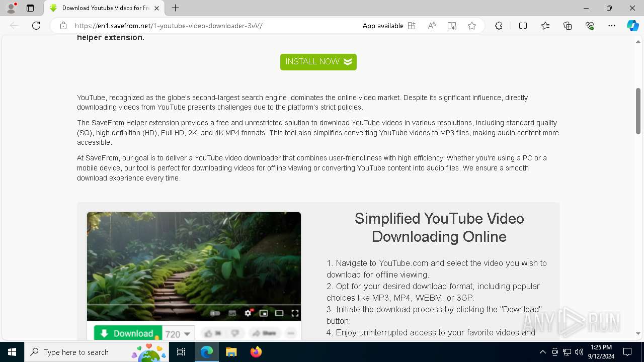Click the like thumbs-up button

point(213,333)
